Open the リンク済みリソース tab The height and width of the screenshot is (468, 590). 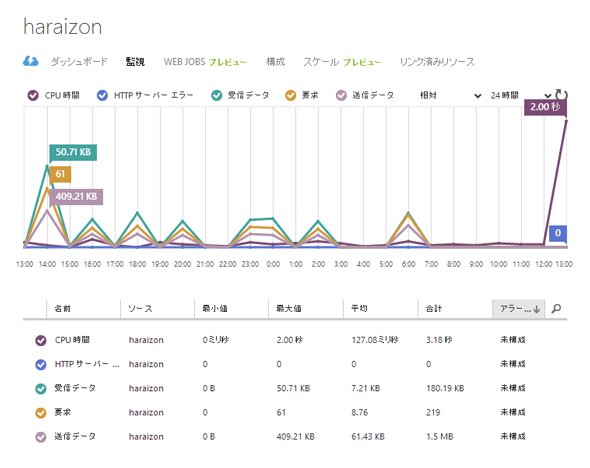pos(437,62)
